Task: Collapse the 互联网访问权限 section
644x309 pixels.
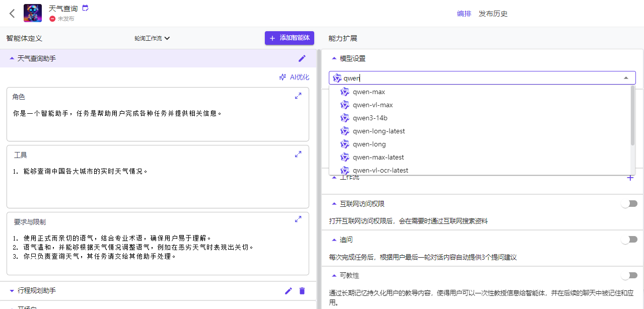Action: (334, 204)
